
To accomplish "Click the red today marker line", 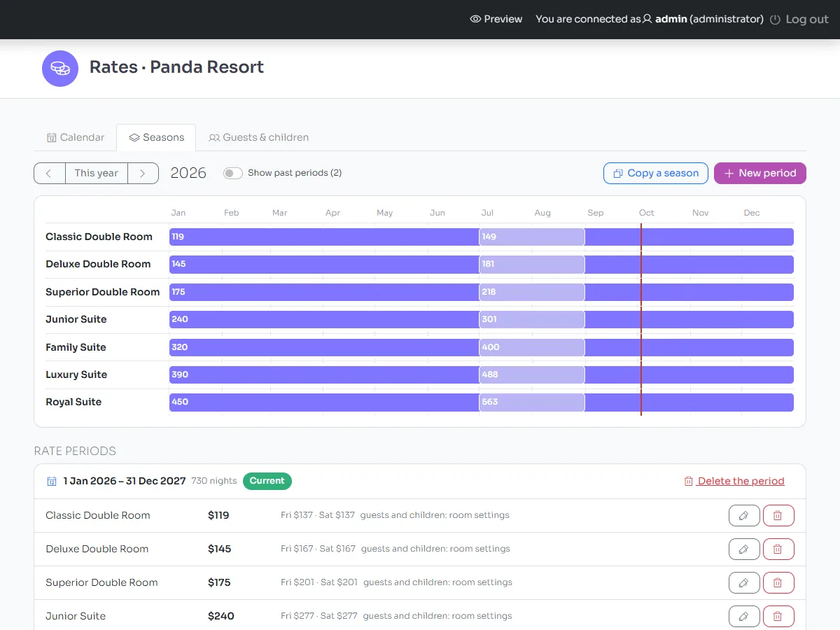I will point(640,319).
